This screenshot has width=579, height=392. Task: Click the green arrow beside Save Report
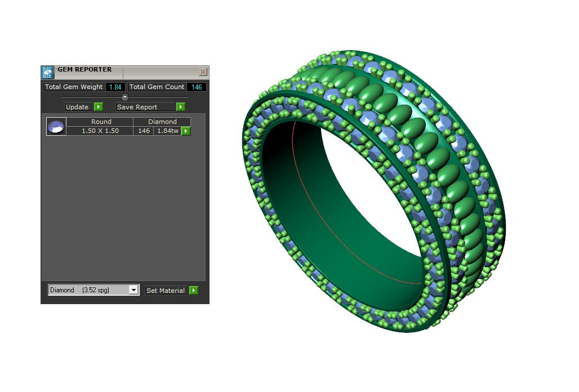(x=180, y=107)
